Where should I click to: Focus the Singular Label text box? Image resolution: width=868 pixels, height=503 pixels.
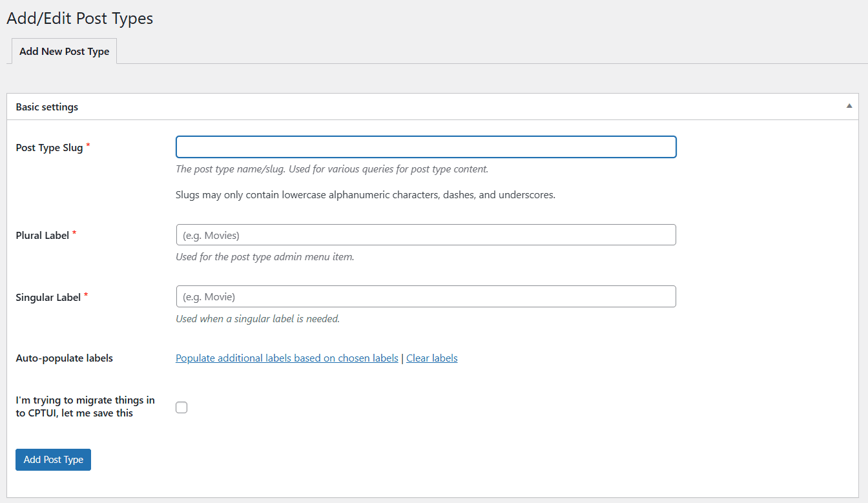[x=426, y=296]
